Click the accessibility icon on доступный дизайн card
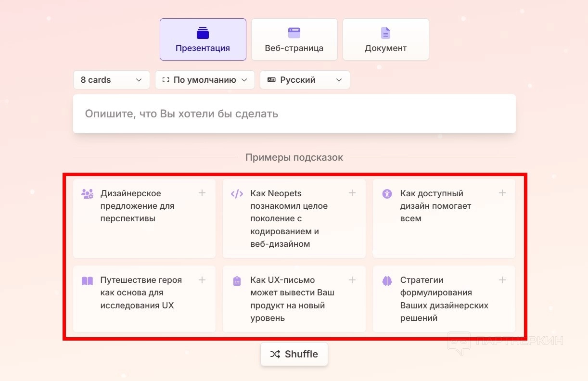Screen dimensions: 588x381 click(x=387, y=194)
